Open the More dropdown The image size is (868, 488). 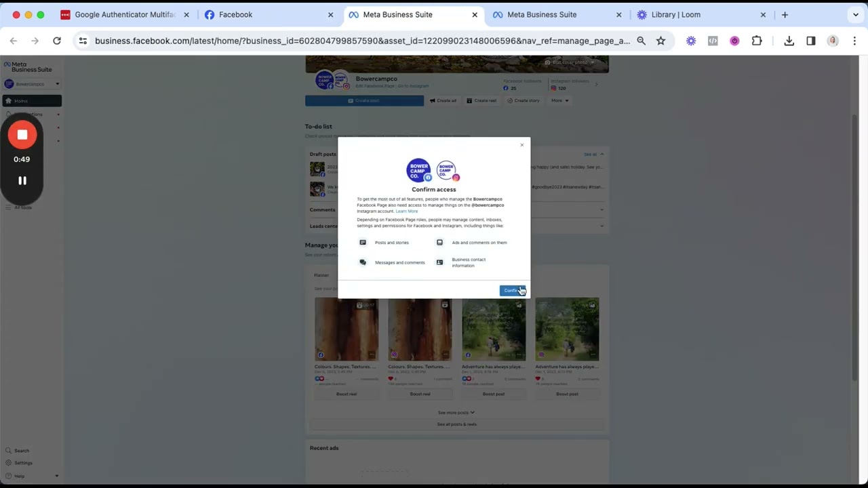[x=560, y=101]
